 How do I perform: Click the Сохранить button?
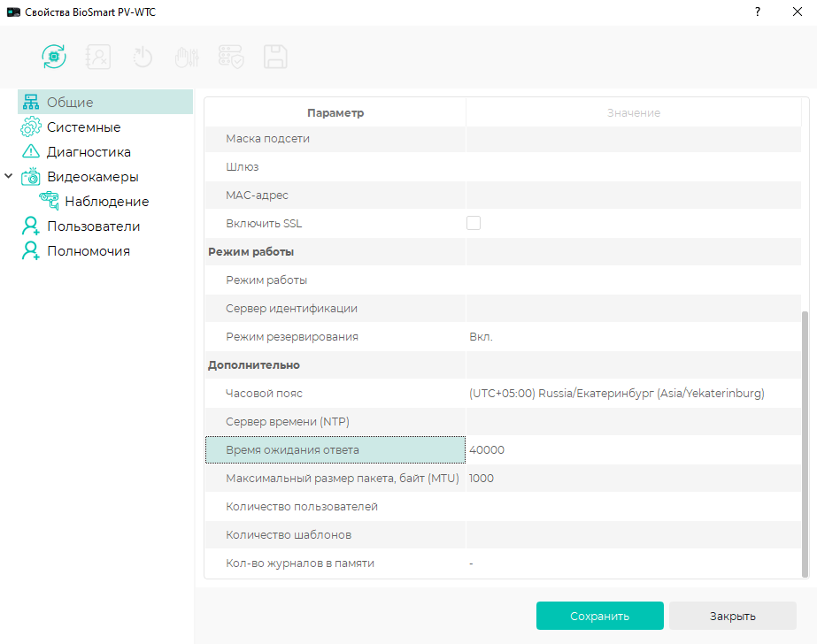pos(600,616)
